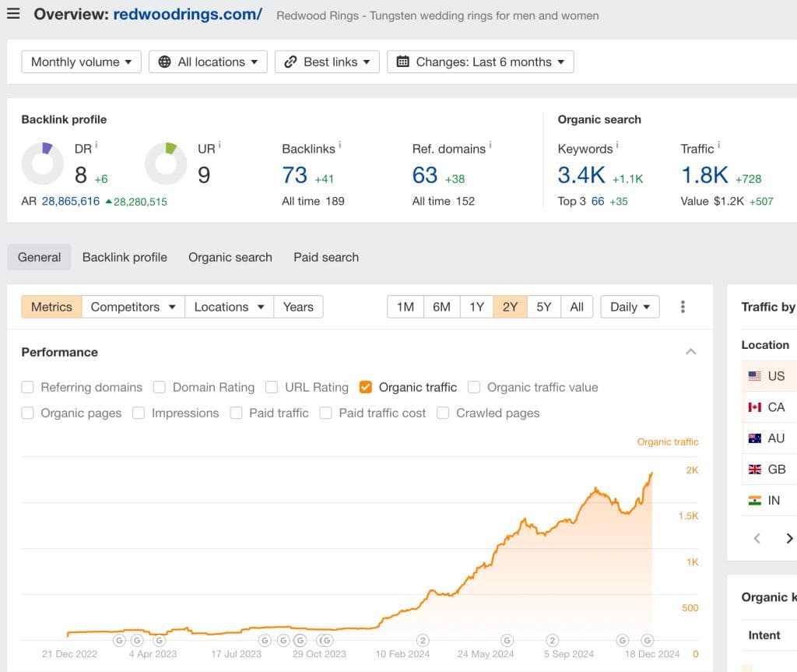Enable Organic traffic value checkbox
This screenshot has height=672, width=797.
click(x=474, y=387)
